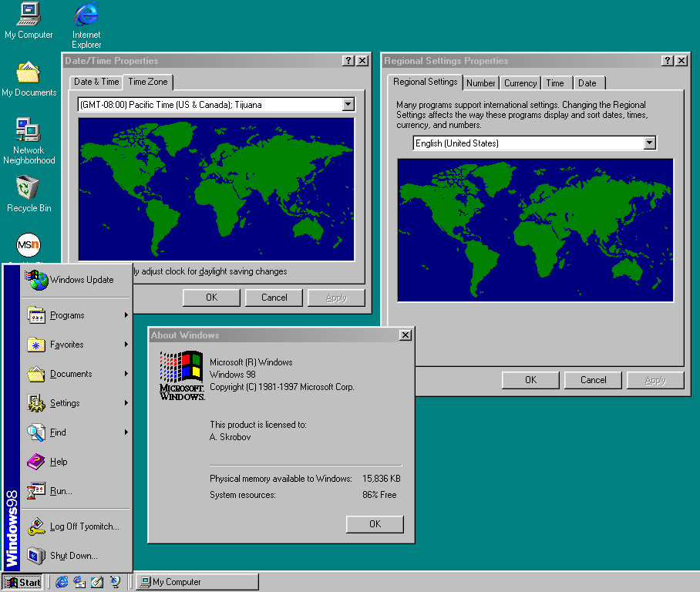This screenshot has width=700, height=592.
Task: Click OK in Date/Time Properties
Action: (x=211, y=298)
